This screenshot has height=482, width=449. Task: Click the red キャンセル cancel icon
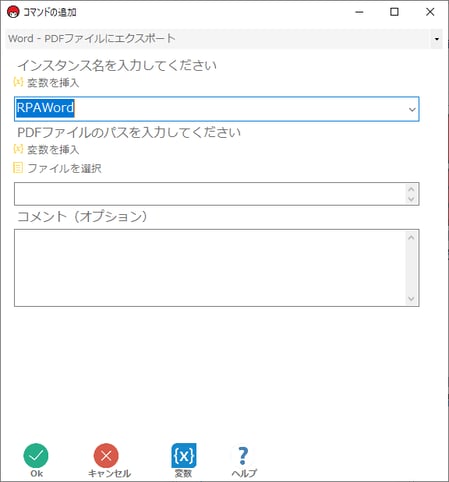[106, 456]
